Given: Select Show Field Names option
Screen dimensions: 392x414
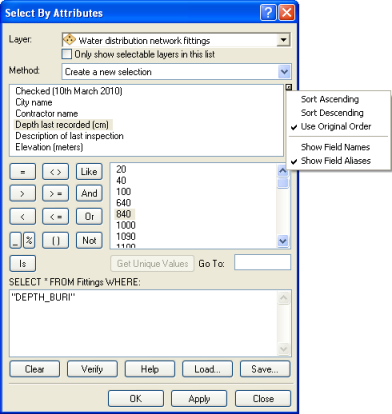Looking at the screenshot, I should point(335,147).
